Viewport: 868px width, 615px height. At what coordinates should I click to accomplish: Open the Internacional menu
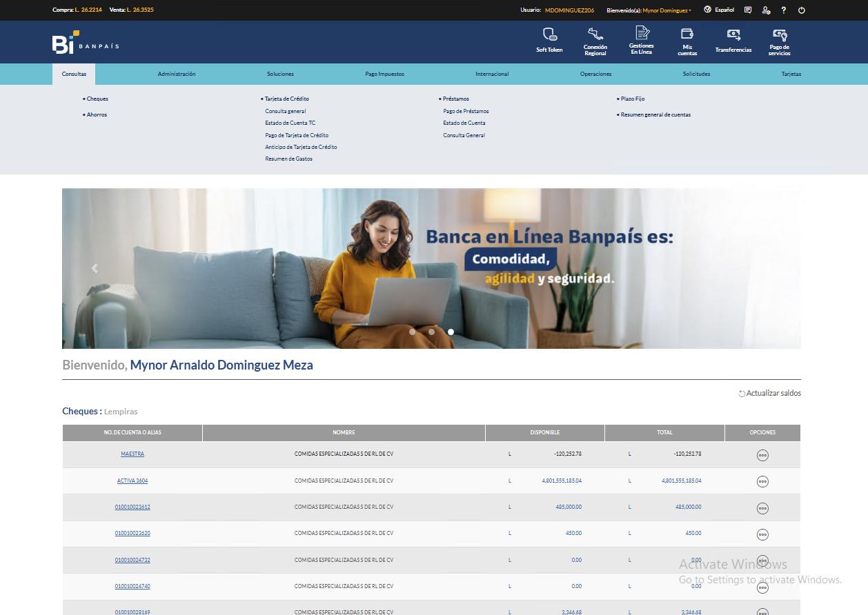click(492, 74)
